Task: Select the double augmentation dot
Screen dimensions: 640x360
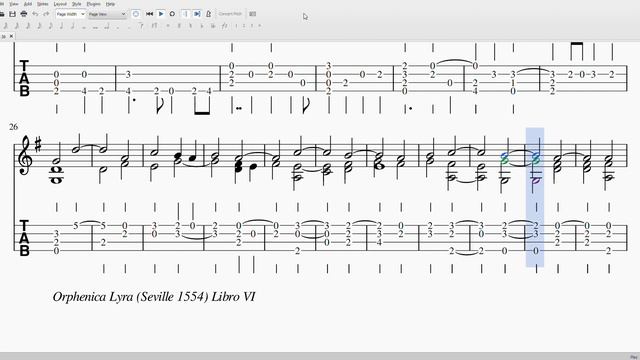Action: click(x=129, y=27)
